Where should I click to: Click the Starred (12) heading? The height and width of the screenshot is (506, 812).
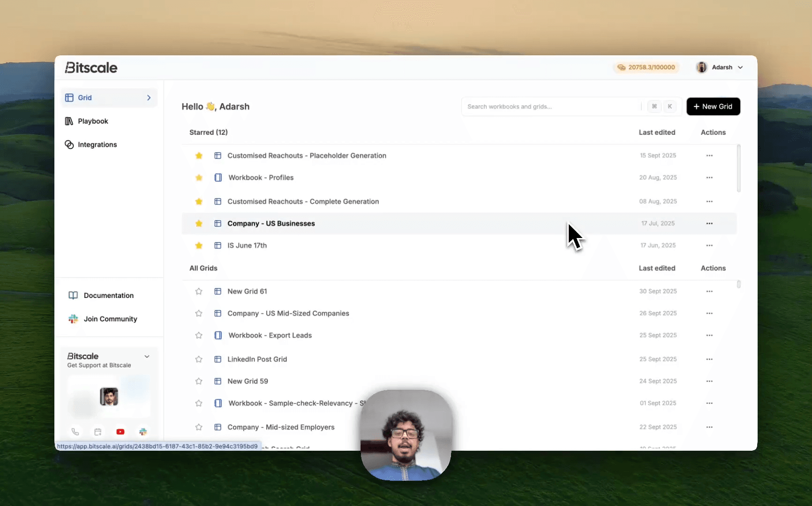click(209, 133)
